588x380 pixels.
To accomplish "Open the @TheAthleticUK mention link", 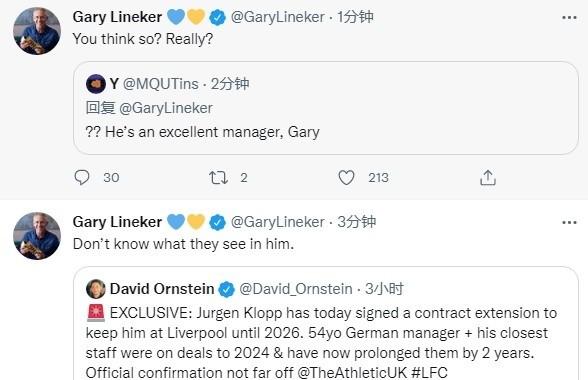I will [352, 372].
